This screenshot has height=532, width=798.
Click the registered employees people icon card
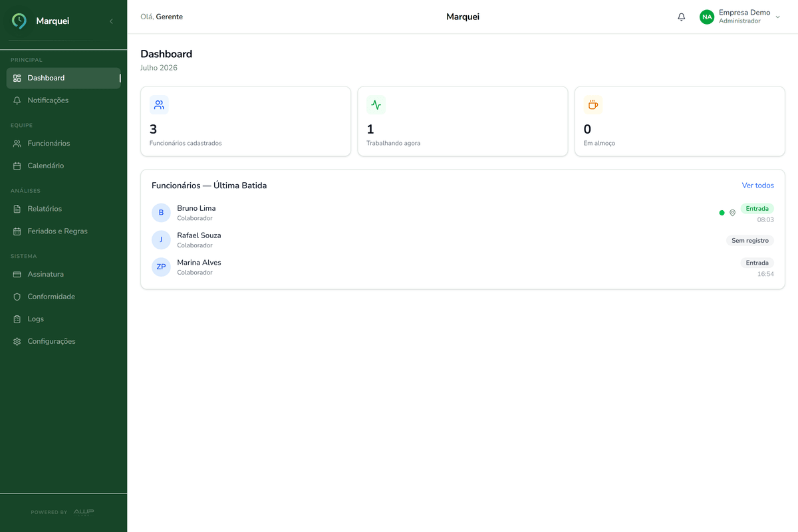(x=159, y=105)
